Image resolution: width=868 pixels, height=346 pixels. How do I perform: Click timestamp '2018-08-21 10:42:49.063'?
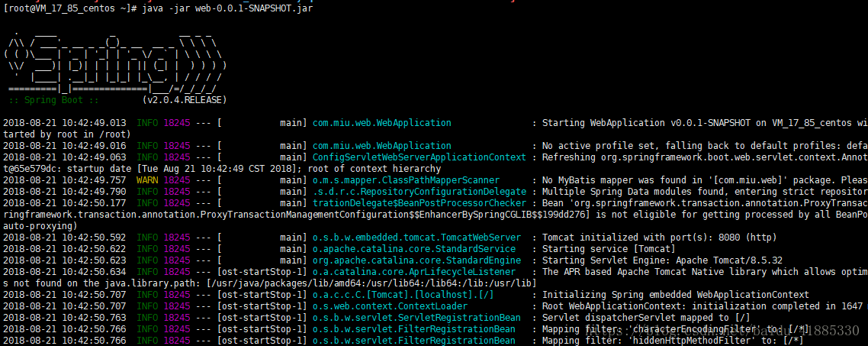pyautogui.click(x=64, y=157)
